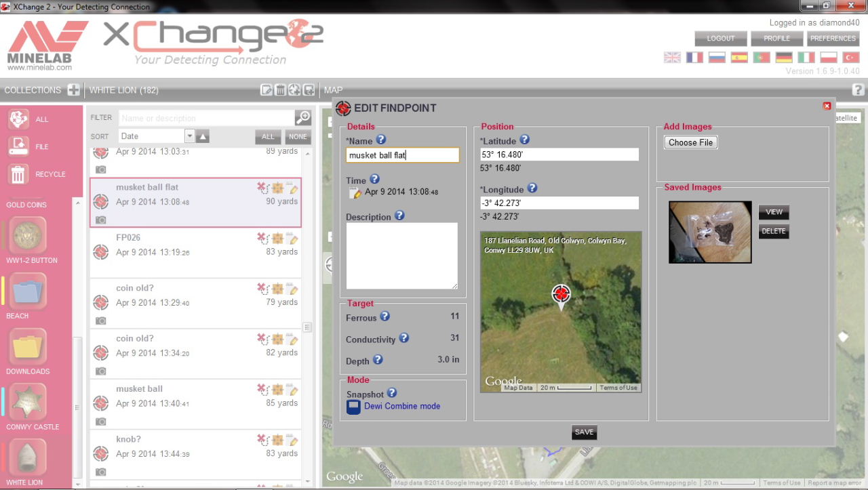Open the FILE import icon
Screen dimensions: 868x490
point(18,146)
